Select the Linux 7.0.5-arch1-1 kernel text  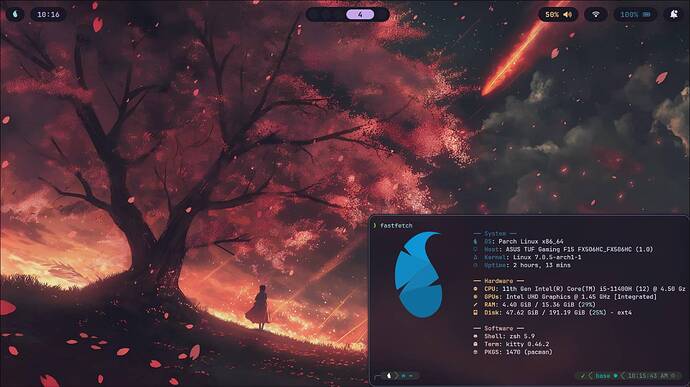[547, 257]
